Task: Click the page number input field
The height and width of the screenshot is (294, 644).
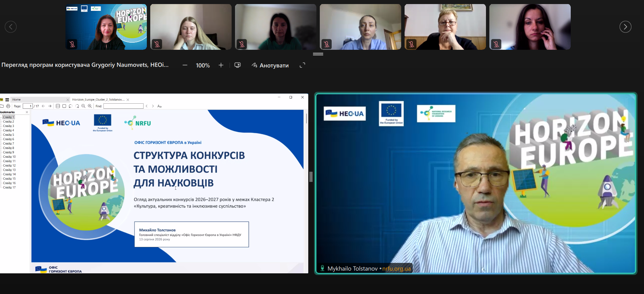Action: pos(28,106)
